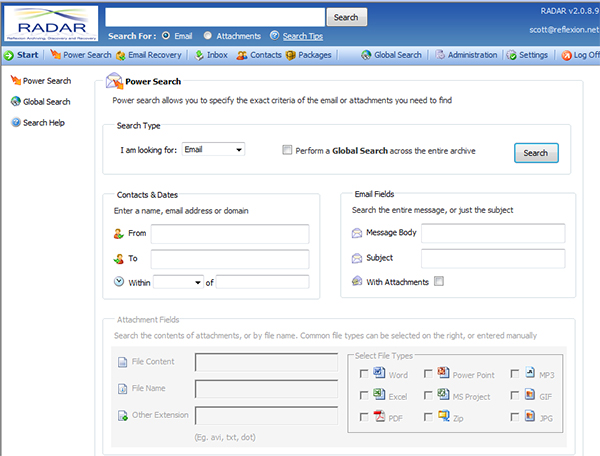The width and height of the screenshot is (600, 456).
Task: Click the Message Body envelope icon
Action: (357, 233)
